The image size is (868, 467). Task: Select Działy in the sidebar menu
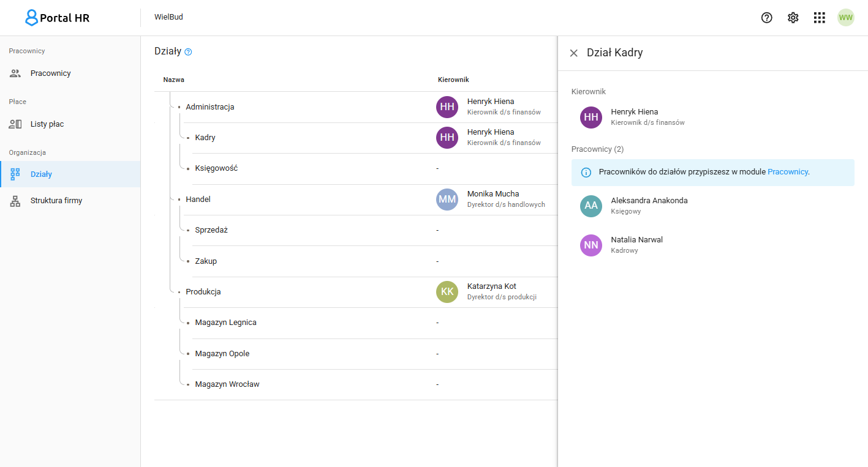coord(70,174)
